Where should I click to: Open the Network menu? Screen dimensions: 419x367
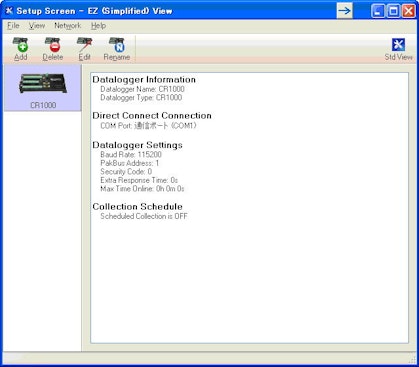click(68, 26)
